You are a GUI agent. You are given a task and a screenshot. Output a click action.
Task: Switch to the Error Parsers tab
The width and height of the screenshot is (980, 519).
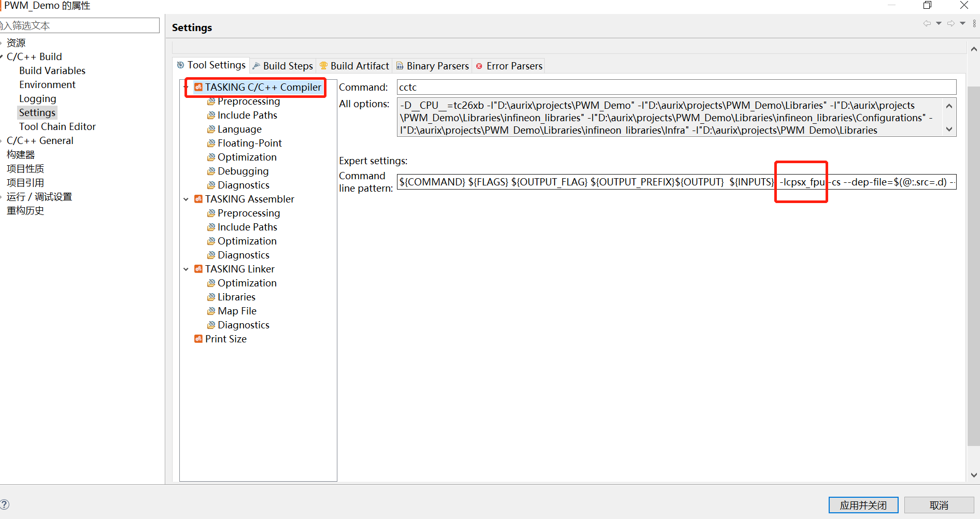tap(509, 66)
